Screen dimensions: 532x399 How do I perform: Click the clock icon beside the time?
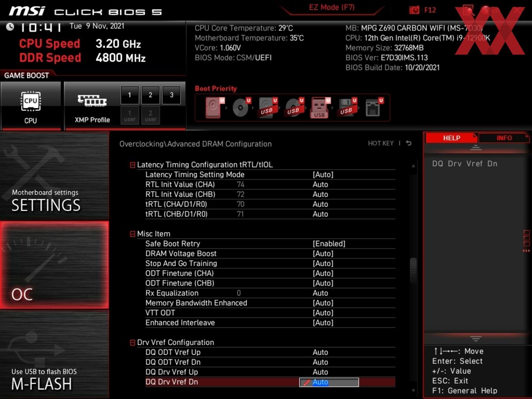point(10,26)
